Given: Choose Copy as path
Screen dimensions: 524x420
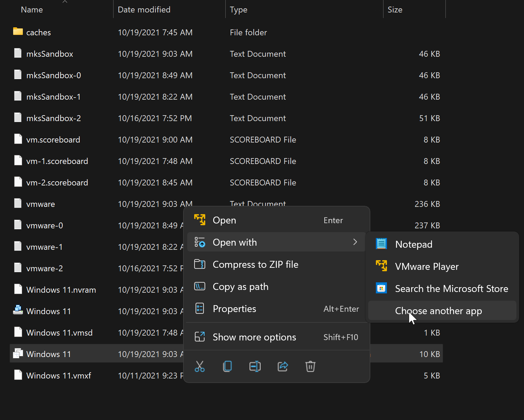Looking at the screenshot, I should 277,286.
